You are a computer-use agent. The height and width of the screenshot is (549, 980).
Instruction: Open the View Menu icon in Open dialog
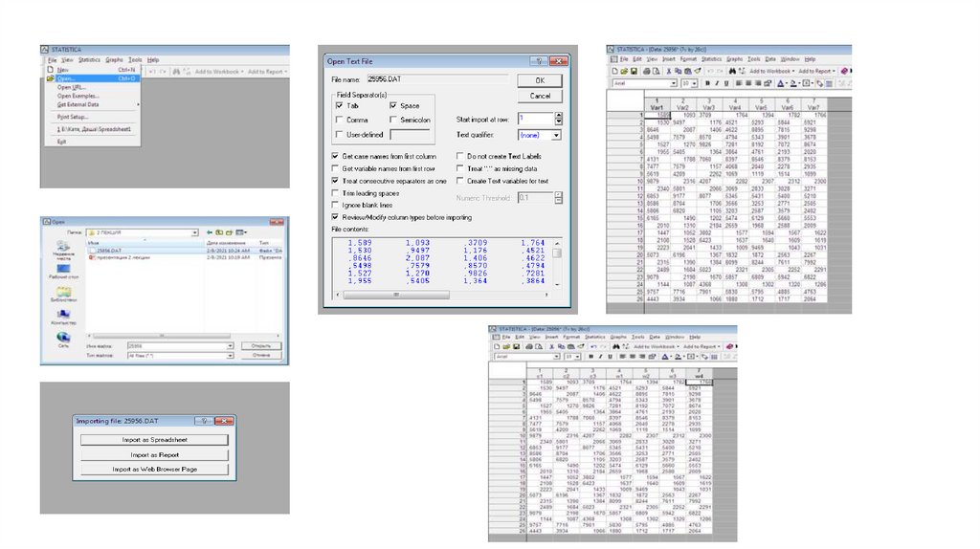(241, 232)
